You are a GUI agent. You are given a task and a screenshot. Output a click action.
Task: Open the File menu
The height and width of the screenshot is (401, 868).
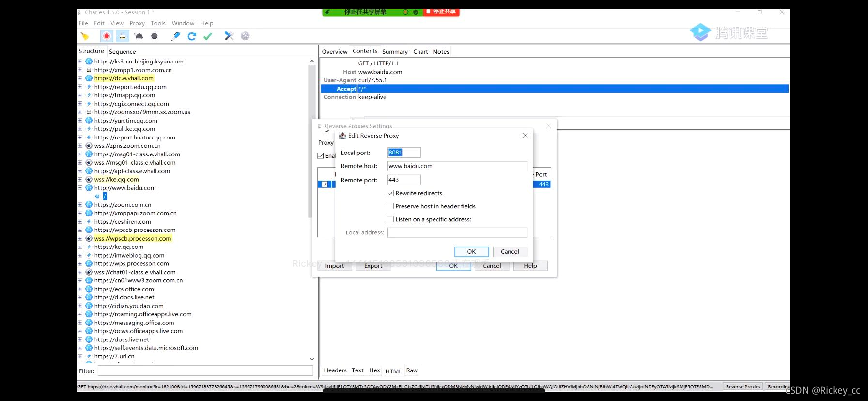tap(83, 23)
